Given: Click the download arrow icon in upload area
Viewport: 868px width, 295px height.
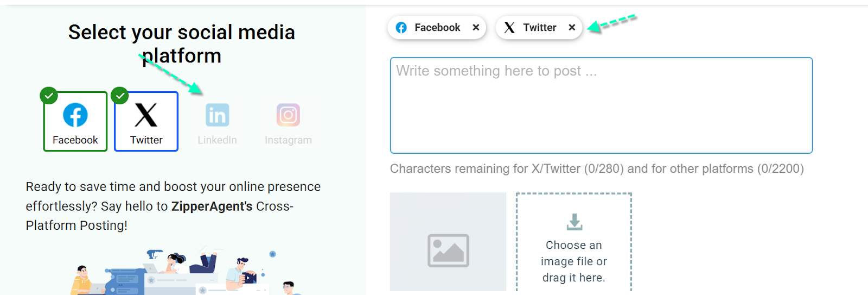Looking at the screenshot, I should coord(574,222).
